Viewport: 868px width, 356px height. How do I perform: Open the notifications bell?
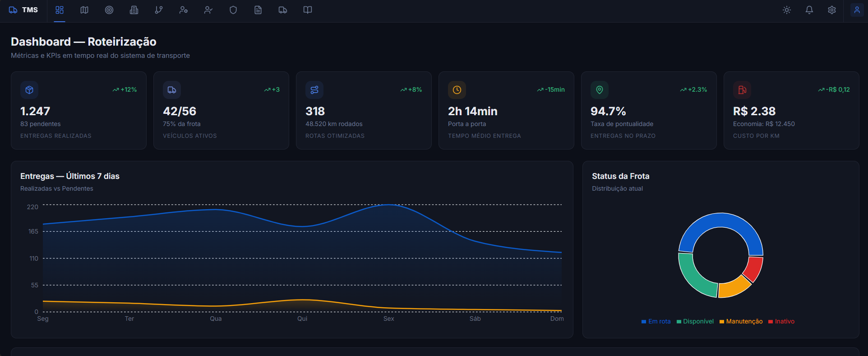click(x=809, y=10)
